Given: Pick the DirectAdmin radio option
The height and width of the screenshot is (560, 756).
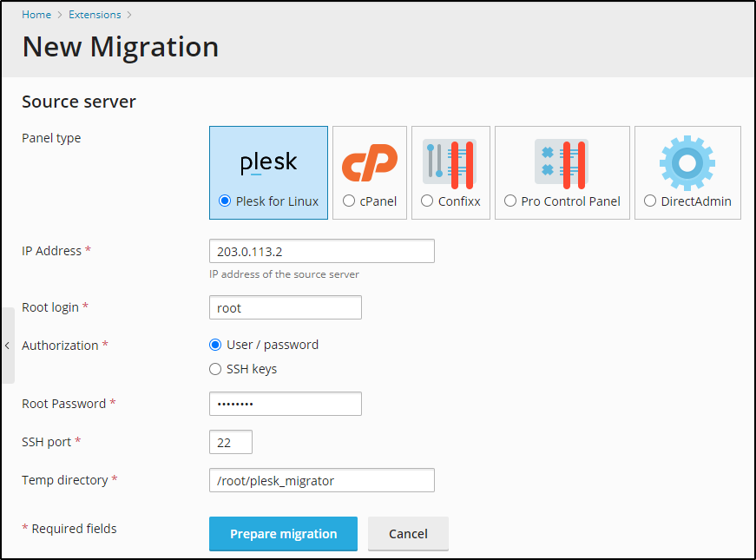Looking at the screenshot, I should [x=650, y=201].
